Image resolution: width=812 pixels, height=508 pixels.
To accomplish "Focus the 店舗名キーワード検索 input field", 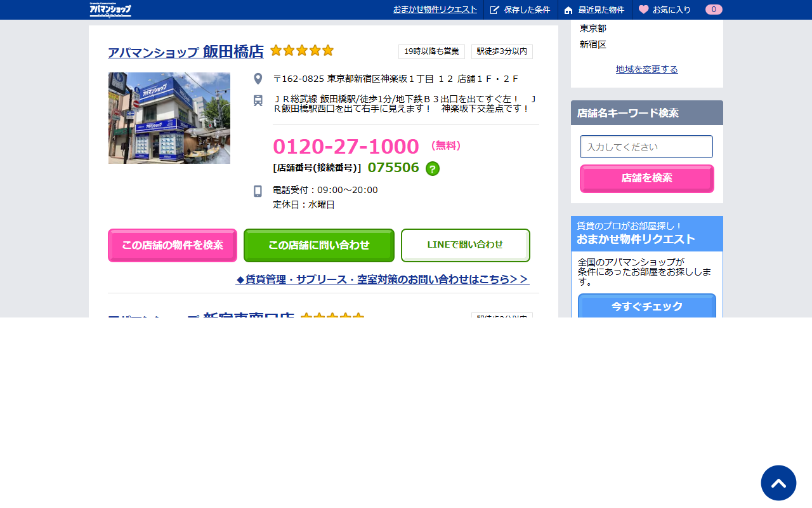I will [x=646, y=147].
